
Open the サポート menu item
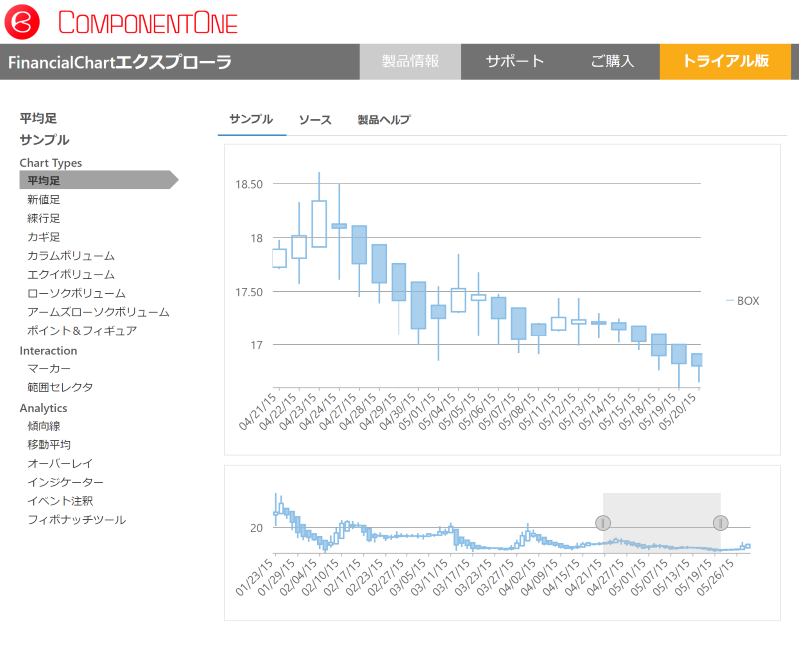coord(515,62)
